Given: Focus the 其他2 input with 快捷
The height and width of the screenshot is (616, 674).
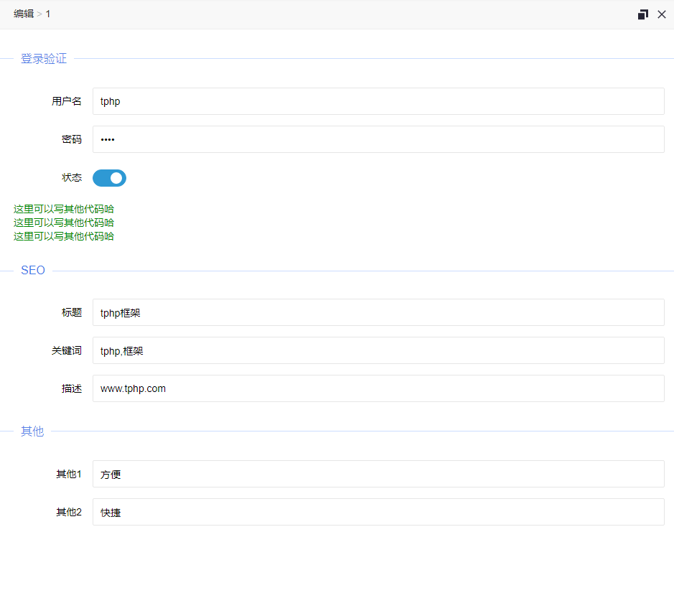Looking at the screenshot, I should click(x=378, y=512).
